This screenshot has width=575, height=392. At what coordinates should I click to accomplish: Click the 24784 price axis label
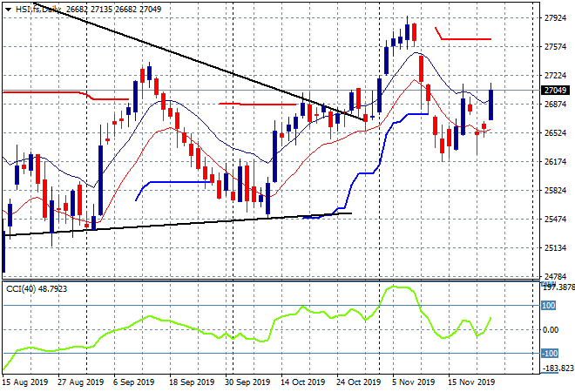[555, 276]
